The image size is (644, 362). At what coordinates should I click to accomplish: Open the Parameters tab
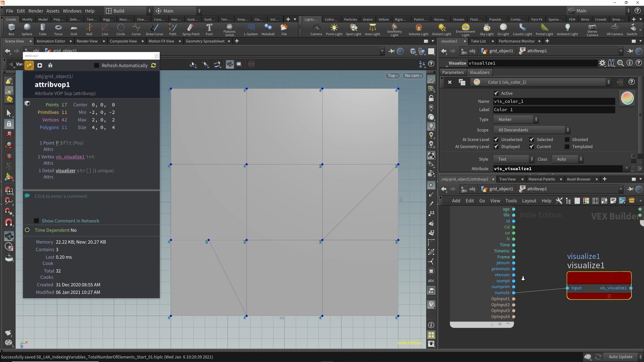point(452,72)
